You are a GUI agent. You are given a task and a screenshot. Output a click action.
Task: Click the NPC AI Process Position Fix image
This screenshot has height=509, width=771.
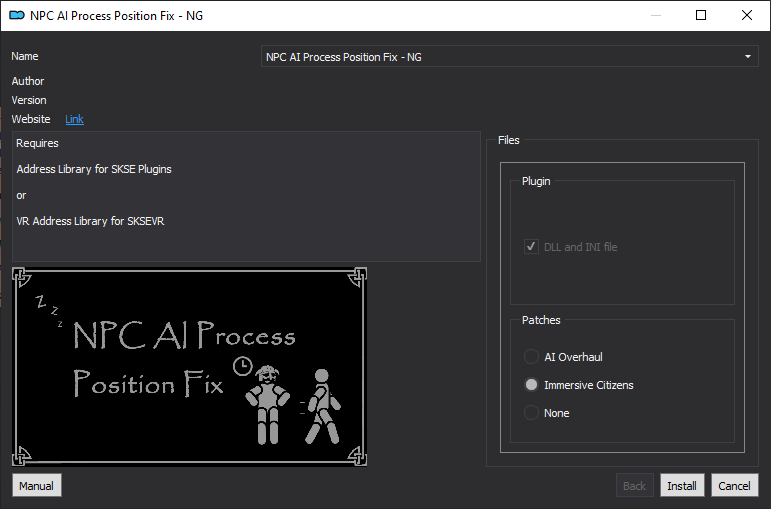tap(189, 366)
